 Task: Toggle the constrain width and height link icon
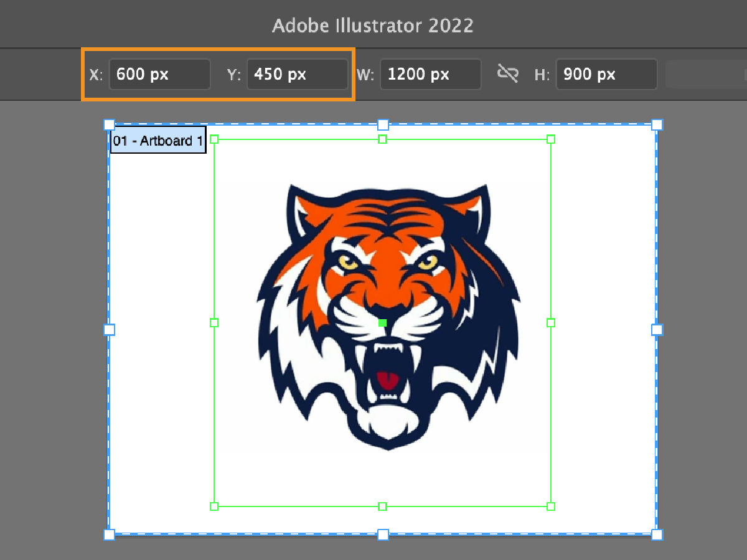pyautogui.click(x=509, y=73)
